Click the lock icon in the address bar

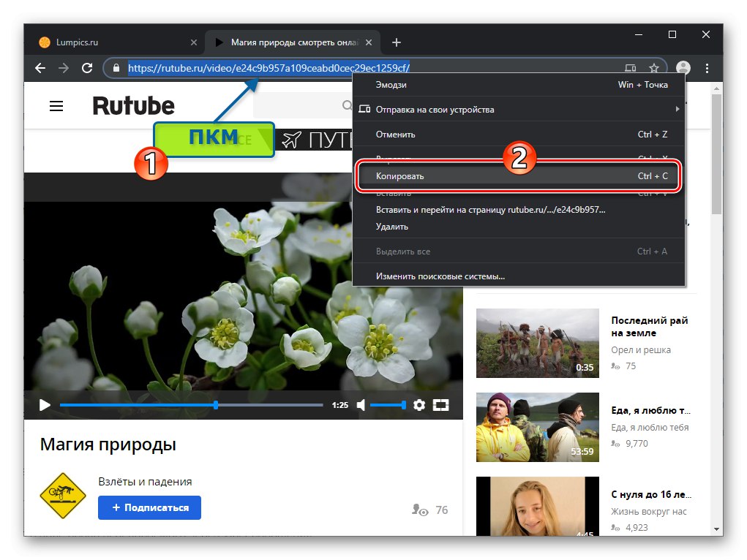tap(116, 68)
